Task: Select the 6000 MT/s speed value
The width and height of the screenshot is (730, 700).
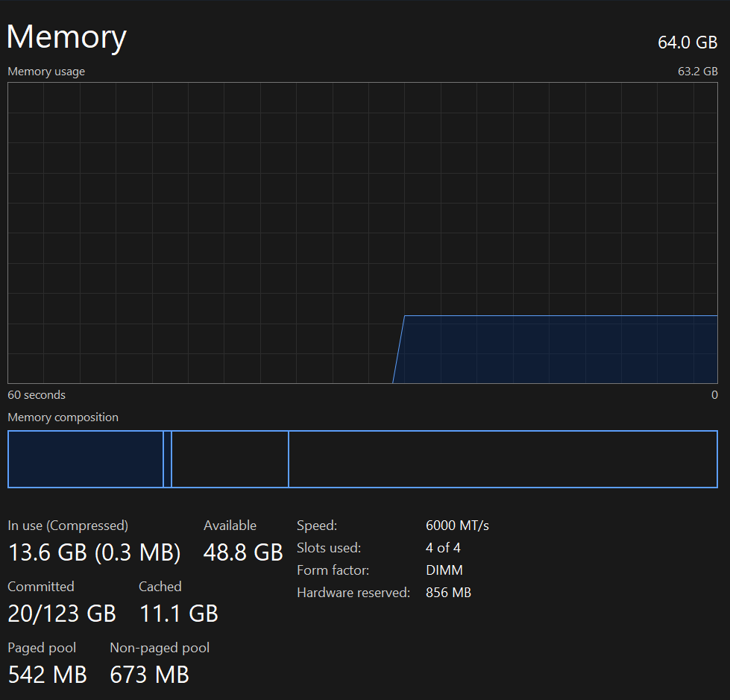Action: click(x=457, y=526)
